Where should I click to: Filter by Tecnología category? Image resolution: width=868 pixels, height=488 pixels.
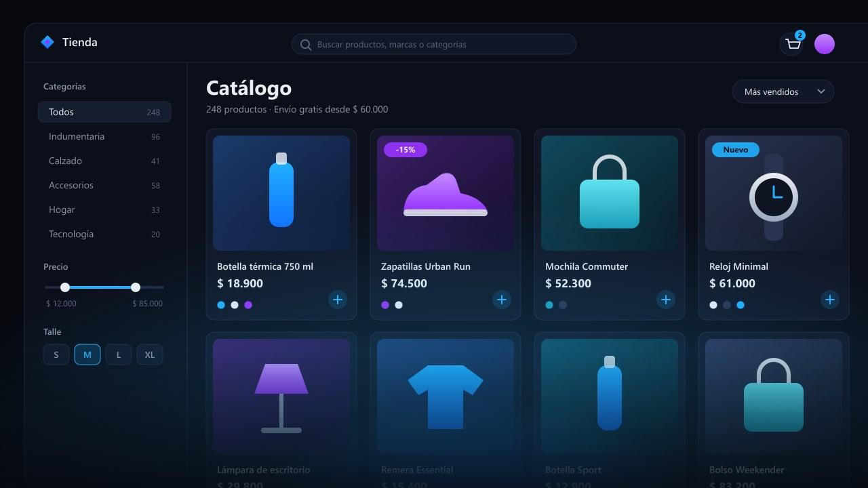104,234
